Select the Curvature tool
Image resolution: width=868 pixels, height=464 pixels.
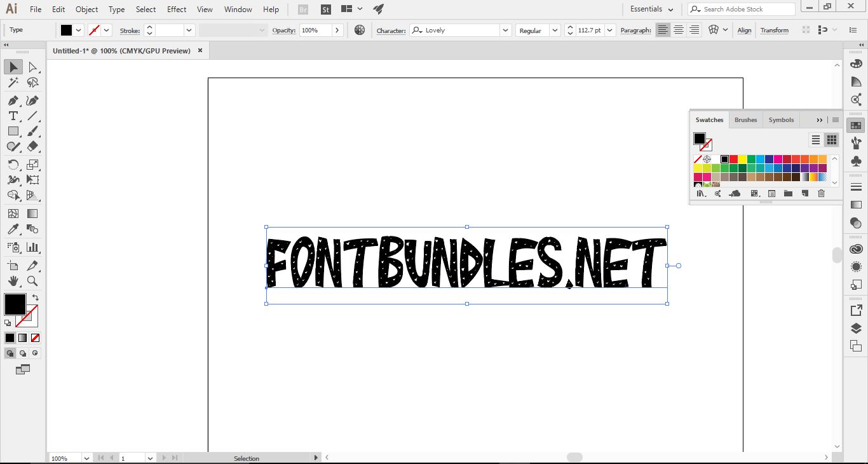coord(32,100)
